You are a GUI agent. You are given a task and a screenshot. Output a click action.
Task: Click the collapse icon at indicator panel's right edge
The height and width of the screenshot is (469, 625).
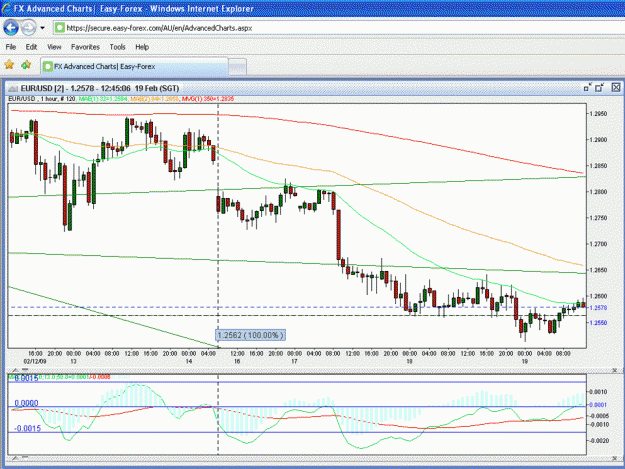615,370
